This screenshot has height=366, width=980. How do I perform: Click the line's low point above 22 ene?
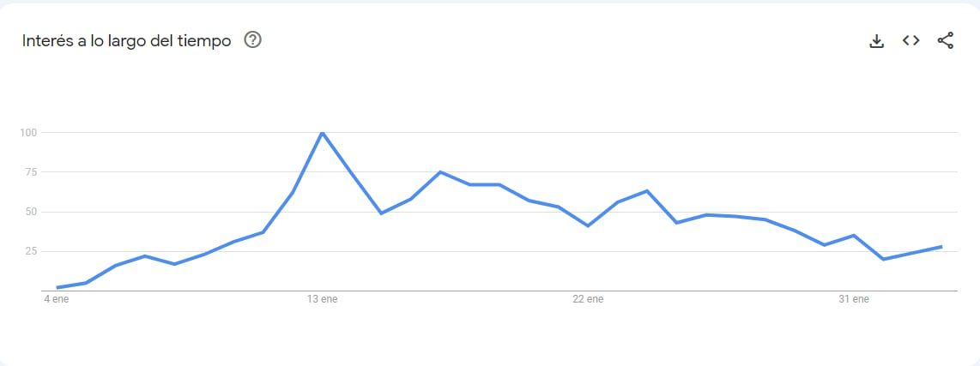pyautogui.click(x=588, y=225)
